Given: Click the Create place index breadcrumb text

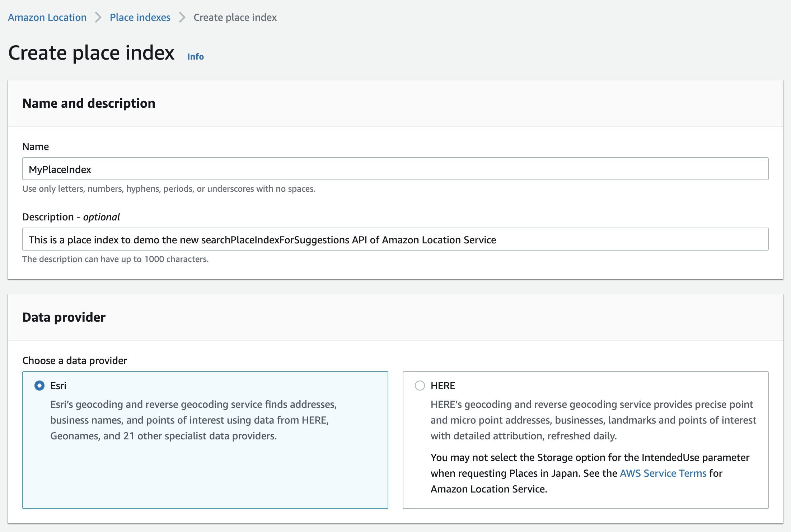Looking at the screenshot, I should (235, 17).
